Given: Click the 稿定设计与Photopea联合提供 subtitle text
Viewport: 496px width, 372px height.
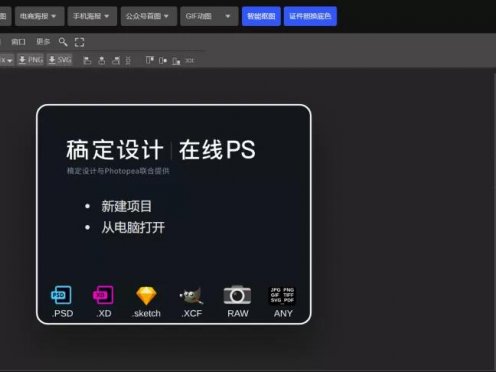Looking at the screenshot, I should point(118,171).
